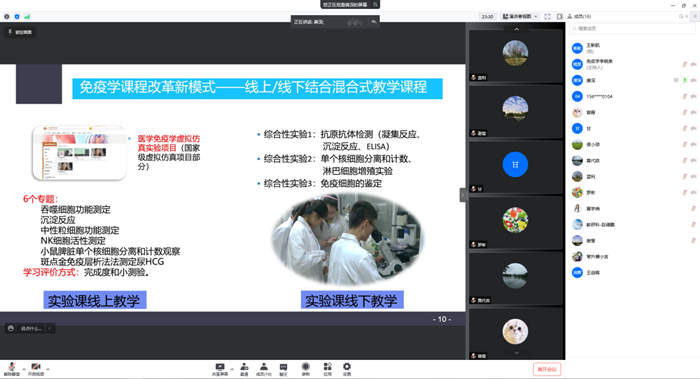700x379 pixels.
Task: Click the meeting info icon top-left
Action: (7, 17)
